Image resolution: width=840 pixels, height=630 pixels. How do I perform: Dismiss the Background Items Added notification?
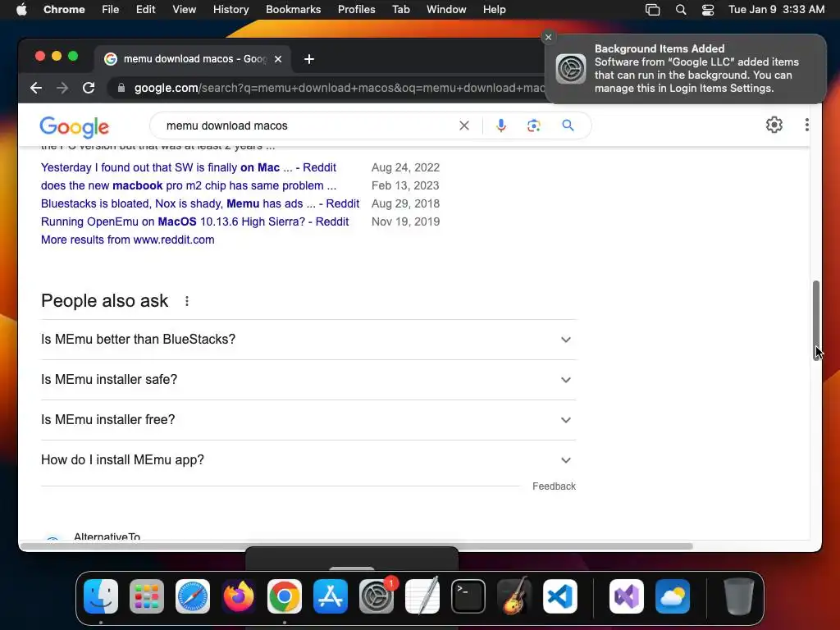point(548,37)
